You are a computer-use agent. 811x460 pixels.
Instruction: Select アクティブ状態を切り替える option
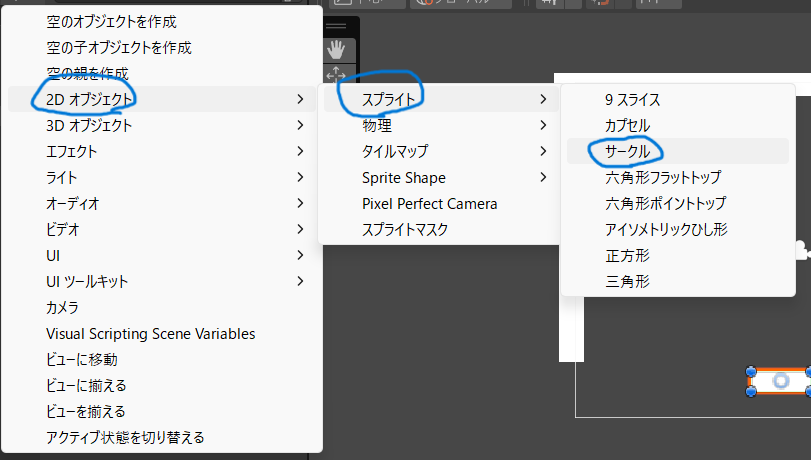[x=125, y=437]
